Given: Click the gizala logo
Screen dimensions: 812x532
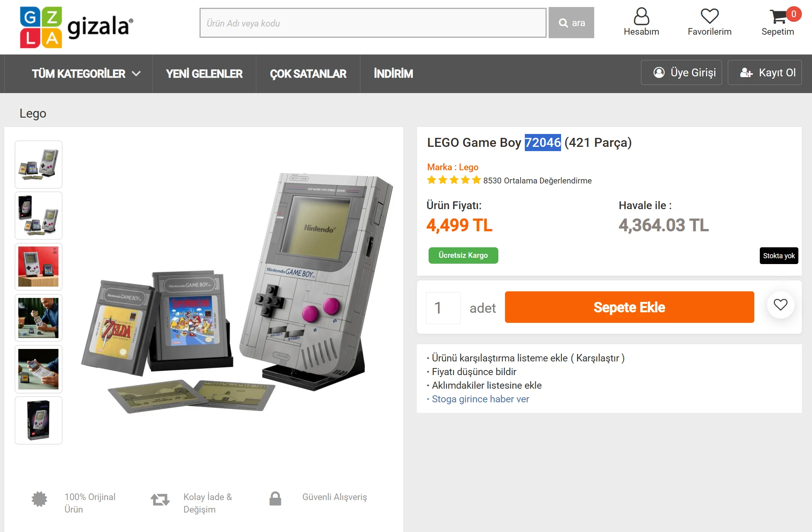Looking at the screenshot, I should coord(77,27).
